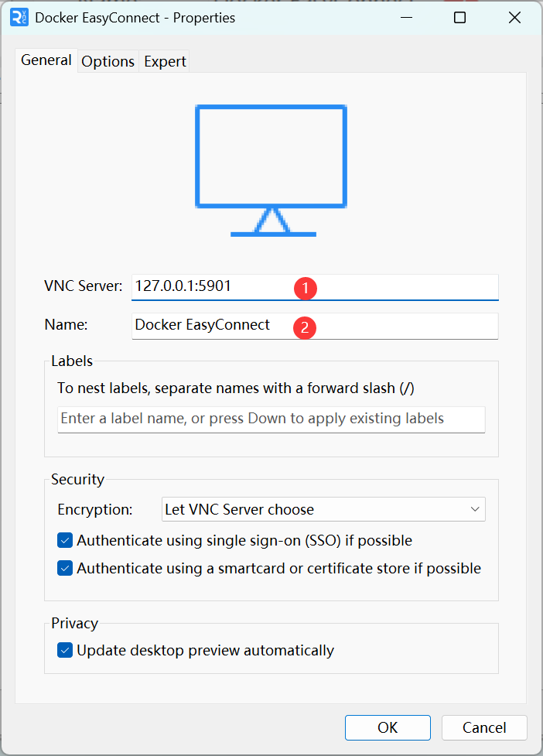Viewport: 543px width, 756px height.
Task: Click the Encryption dropdown chevron arrow
Action: (475, 510)
